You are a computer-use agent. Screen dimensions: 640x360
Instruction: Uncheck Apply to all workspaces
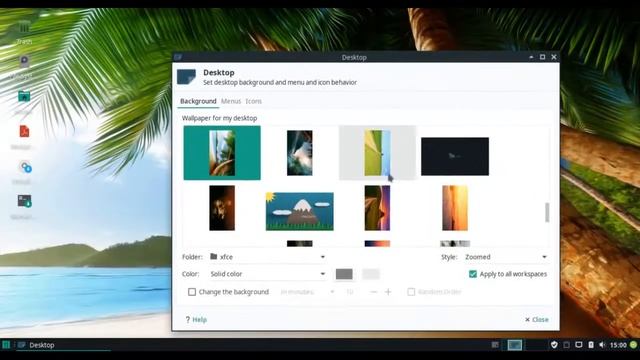[473, 274]
